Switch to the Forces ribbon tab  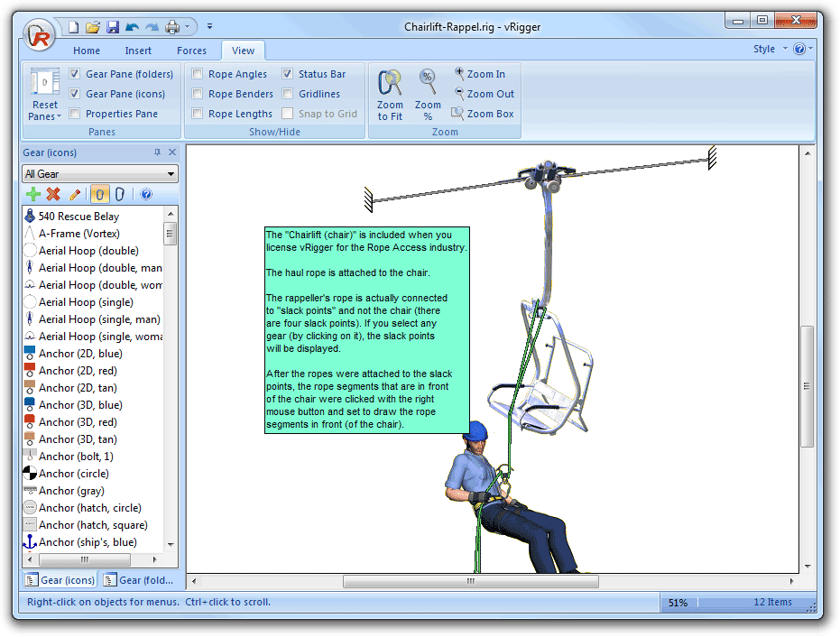[x=191, y=51]
